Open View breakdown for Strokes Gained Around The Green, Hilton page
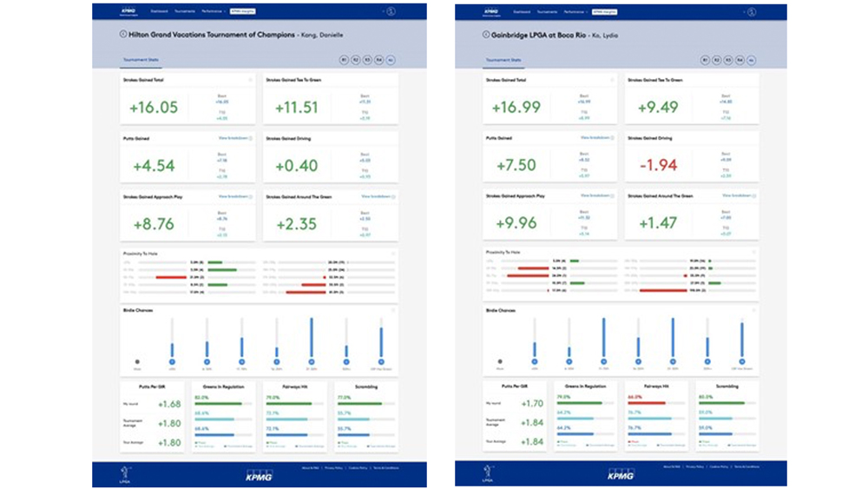Screen dimensions: 868x489 click(378, 196)
